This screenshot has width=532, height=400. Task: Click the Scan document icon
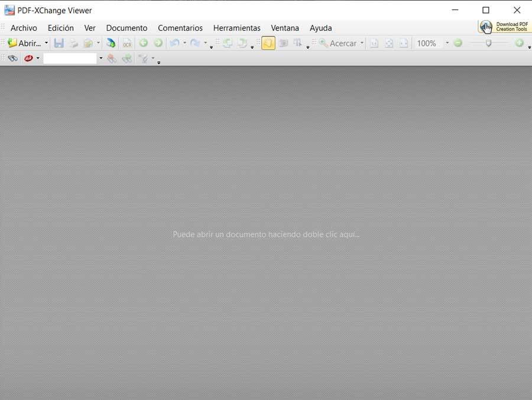[111, 43]
